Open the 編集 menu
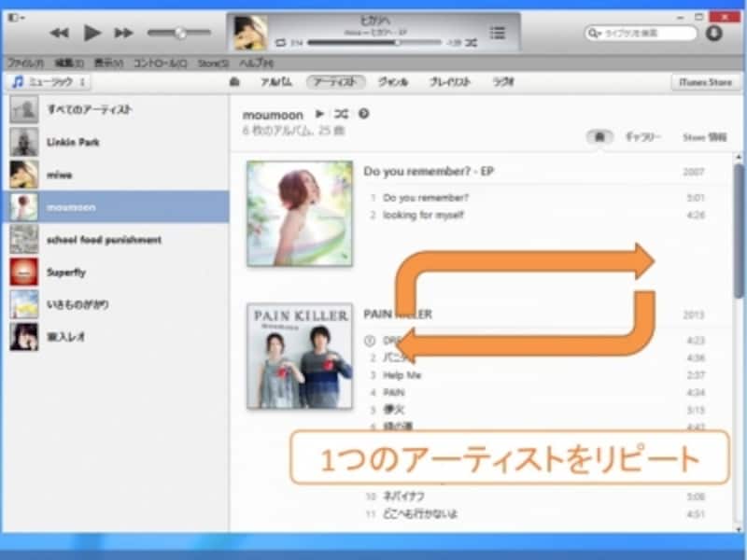The height and width of the screenshot is (560, 747). (x=69, y=63)
